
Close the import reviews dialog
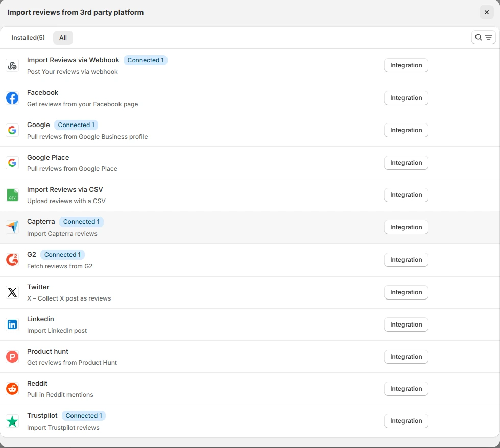point(486,12)
